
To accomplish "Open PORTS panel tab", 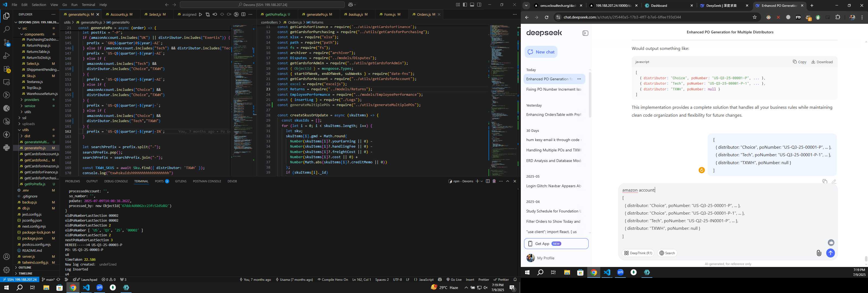I will click(x=162, y=181).
